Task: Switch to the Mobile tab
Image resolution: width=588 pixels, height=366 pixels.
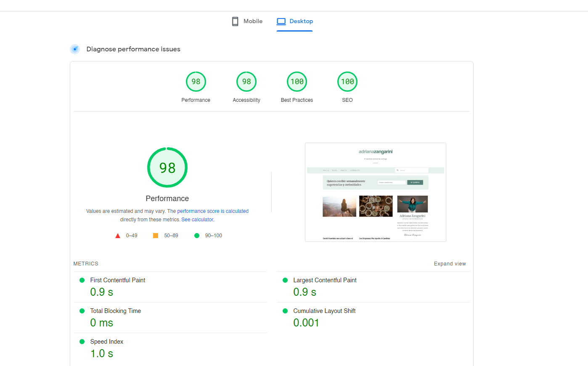Action: click(x=247, y=21)
